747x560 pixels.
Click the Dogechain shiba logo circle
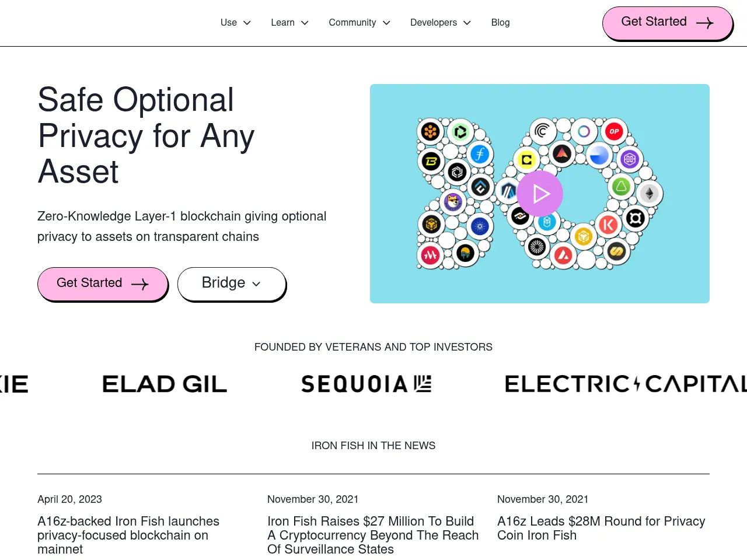pyautogui.click(x=453, y=202)
